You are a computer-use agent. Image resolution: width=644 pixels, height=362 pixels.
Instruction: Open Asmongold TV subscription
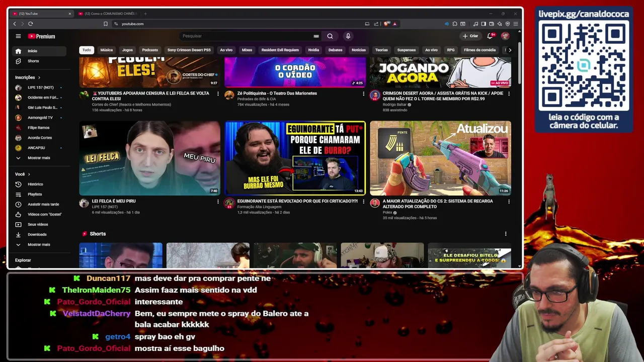coord(39,118)
